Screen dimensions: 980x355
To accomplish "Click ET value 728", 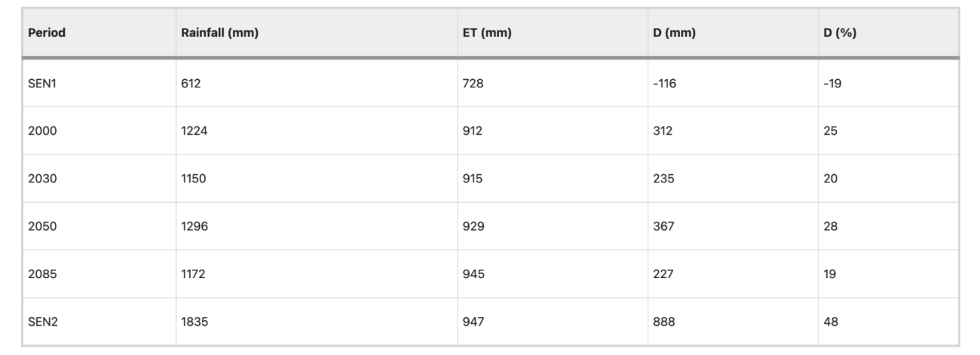I will click(x=473, y=84).
